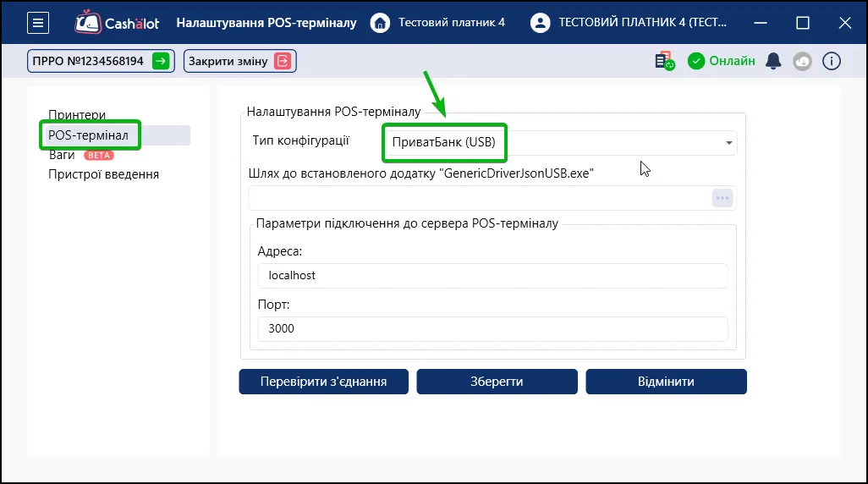Select the Ваги settings section
Image resolution: width=868 pixels, height=484 pixels.
click(x=62, y=155)
